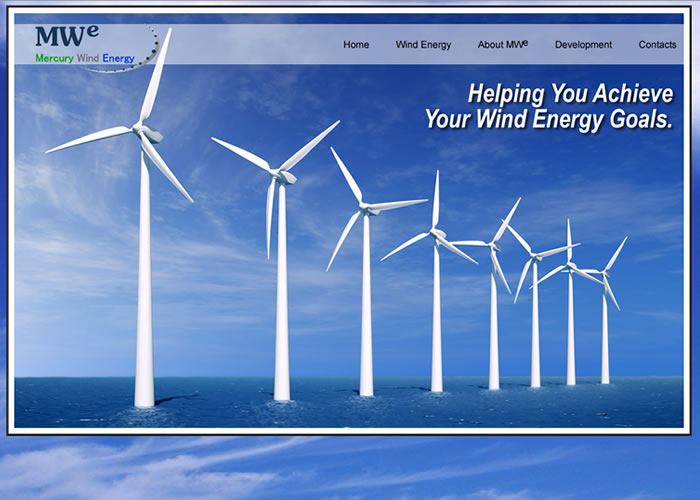Click the Mercury Wind Energy tagline text
This screenshot has height=500, width=700.
click(85, 59)
